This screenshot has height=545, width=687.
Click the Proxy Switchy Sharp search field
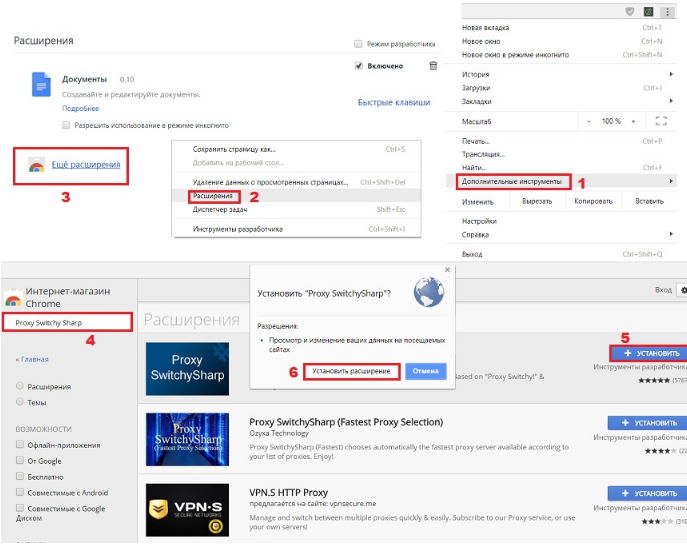pyautogui.click(x=68, y=323)
